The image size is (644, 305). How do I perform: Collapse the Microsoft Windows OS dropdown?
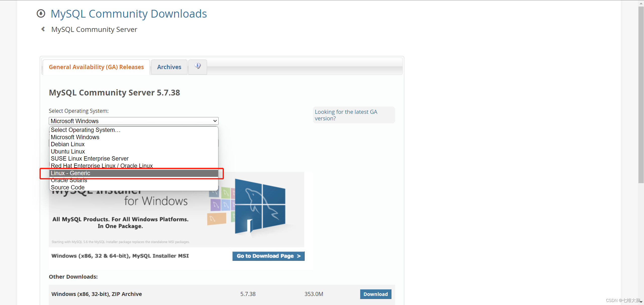point(134,121)
